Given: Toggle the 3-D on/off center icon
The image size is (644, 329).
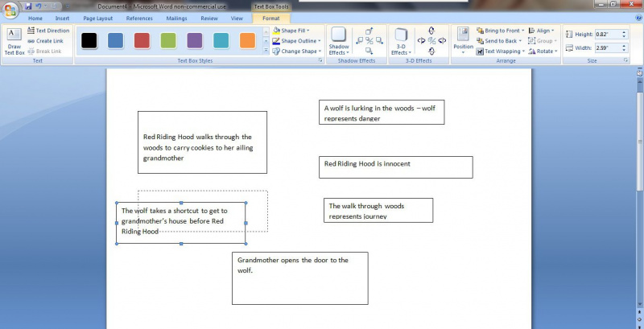Looking at the screenshot, I should point(431,40).
